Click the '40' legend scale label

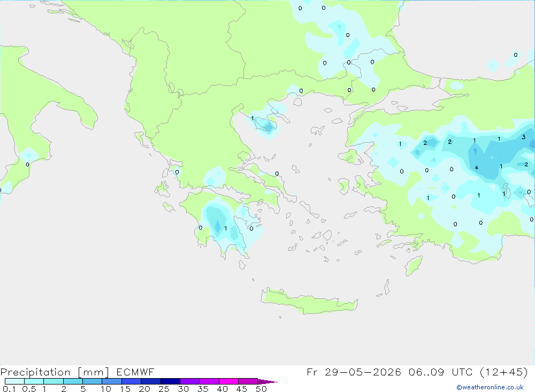(x=222, y=389)
